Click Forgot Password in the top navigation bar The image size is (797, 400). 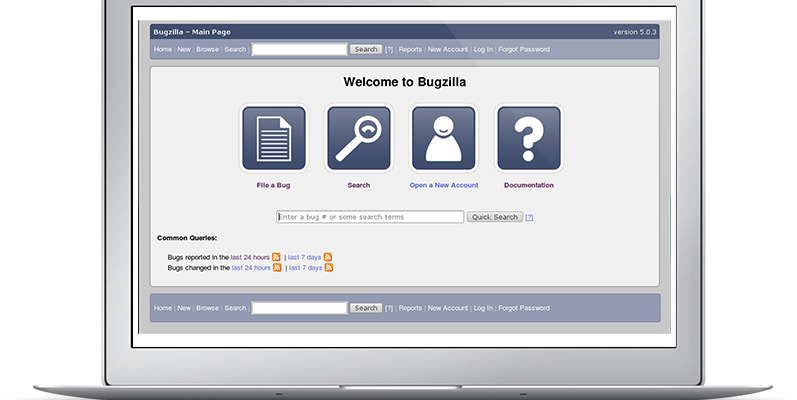[524, 49]
